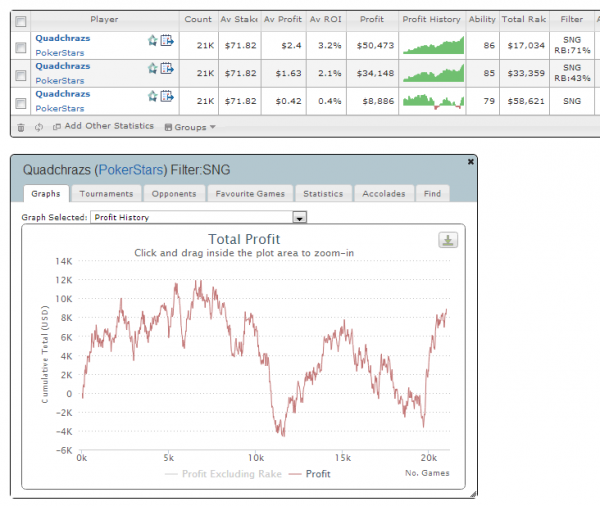
Task: Open profit history sparkline for $34,148 row
Action: point(433,73)
